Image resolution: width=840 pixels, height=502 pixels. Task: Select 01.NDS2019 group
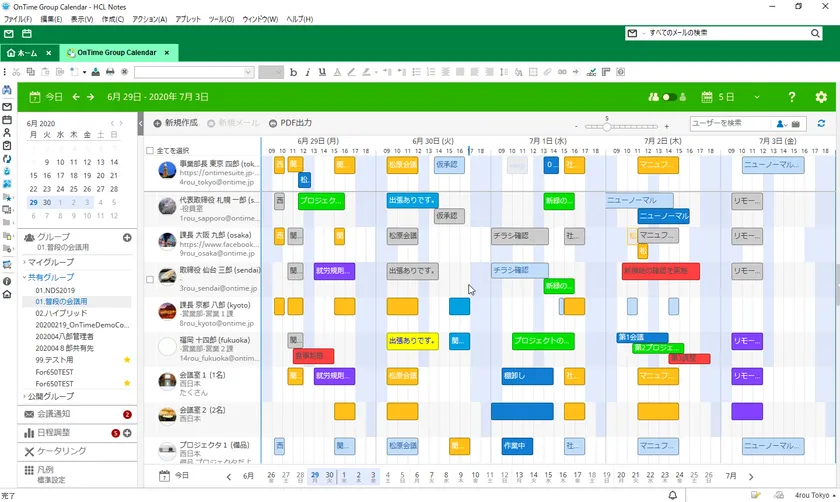pos(55,290)
